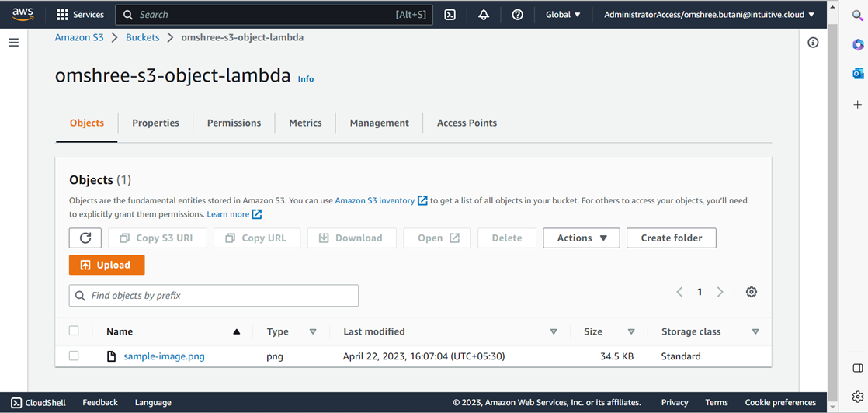This screenshot has width=868, height=413.
Task: Click the AWS logo home icon
Action: coord(23,14)
